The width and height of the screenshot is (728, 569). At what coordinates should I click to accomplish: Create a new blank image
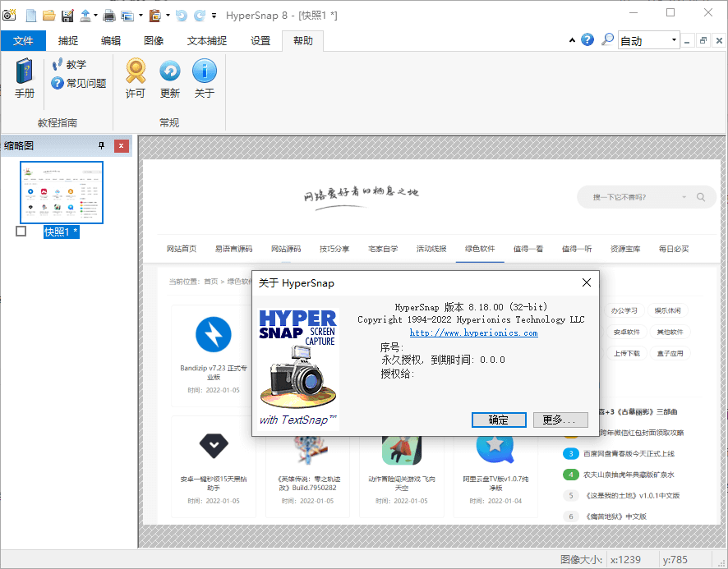coord(30,16)
